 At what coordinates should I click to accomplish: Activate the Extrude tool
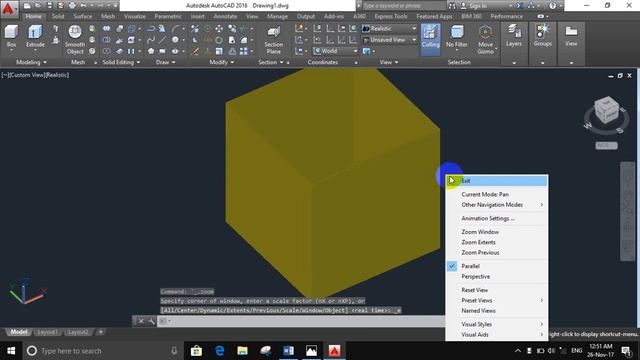pyautogui.click(x=35, y=37)
